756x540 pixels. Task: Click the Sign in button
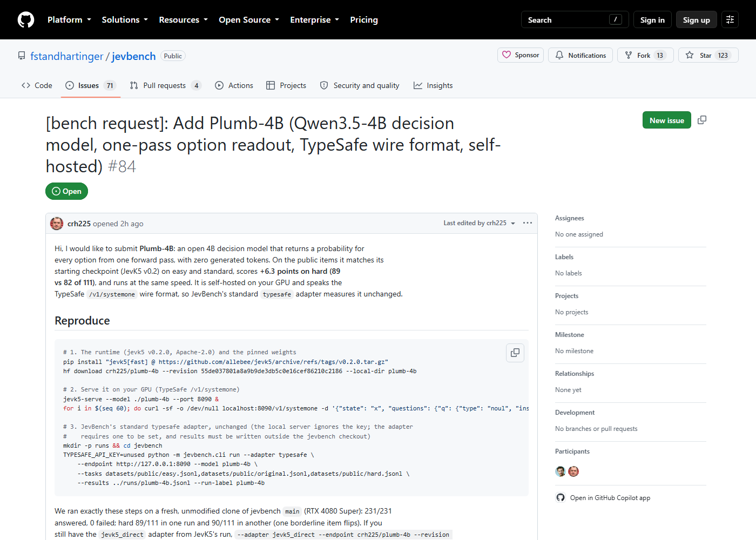click(x=652, y=20)
